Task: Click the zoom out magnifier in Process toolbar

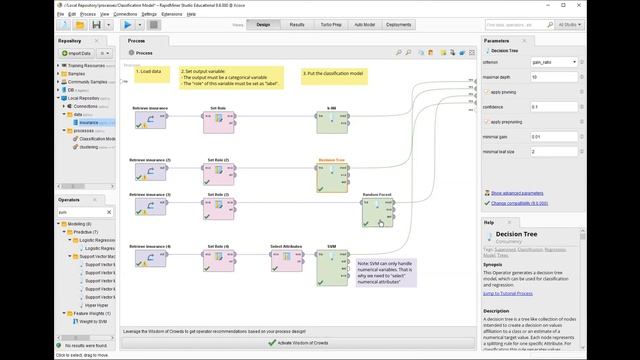Action: 408,53
